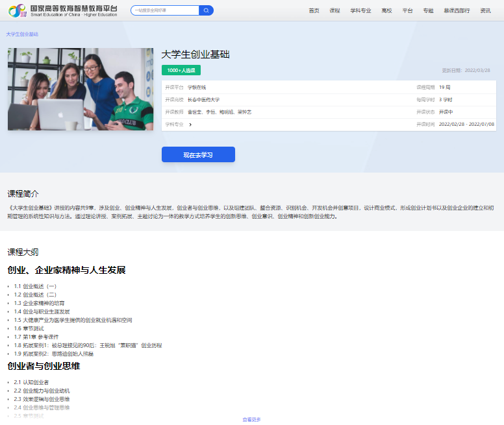Focus the site-wide course search field
Image resolution: width=504 pixels, height=425 pixels.
[x=165, y=10]
